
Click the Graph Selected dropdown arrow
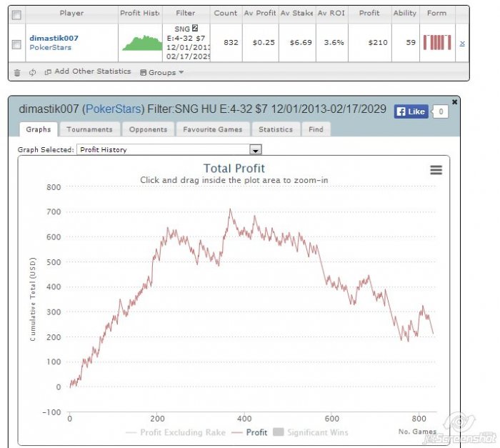coord(256,149)
